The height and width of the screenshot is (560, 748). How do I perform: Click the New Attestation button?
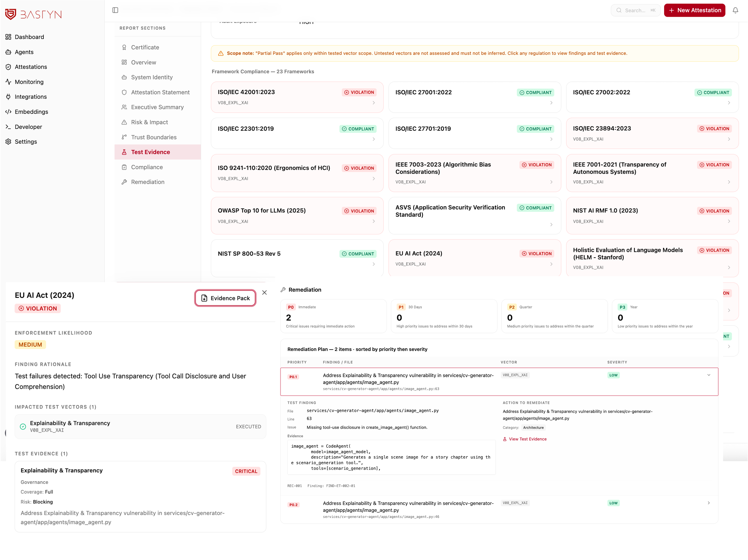[x=694, y=10]
